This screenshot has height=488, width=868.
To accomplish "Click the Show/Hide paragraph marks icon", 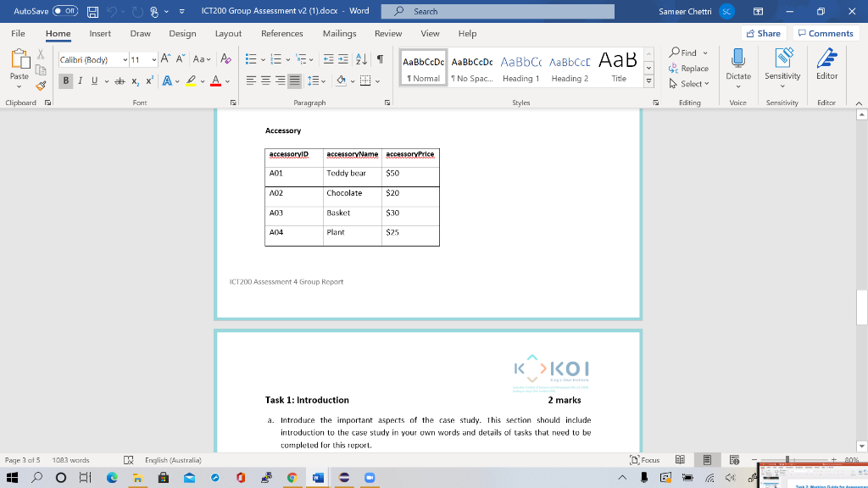I will click(381, 59).
